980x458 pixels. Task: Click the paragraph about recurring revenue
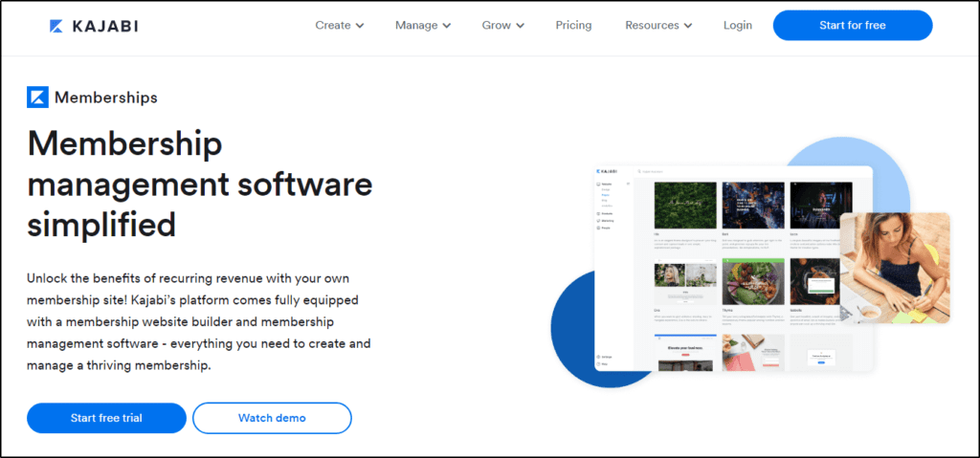[x=199, y=322]
